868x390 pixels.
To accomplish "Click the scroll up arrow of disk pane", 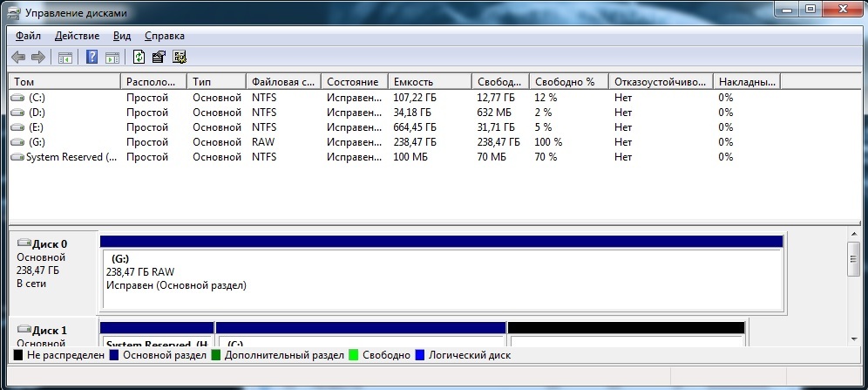I will [x=855, y=235].
